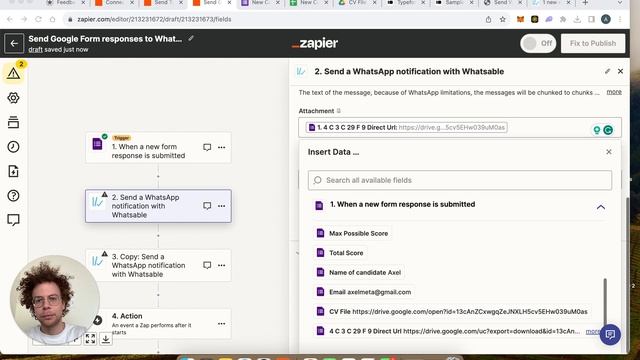Viewport: 640px width, 360px height.
Task: Insert the Max Possible Score field
Action: [x=353, y=233]
